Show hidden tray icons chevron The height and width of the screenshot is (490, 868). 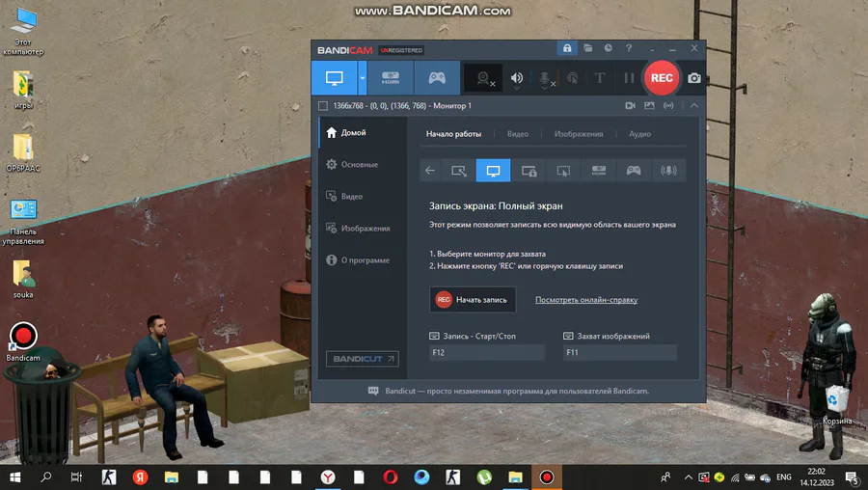pos(688,476)
